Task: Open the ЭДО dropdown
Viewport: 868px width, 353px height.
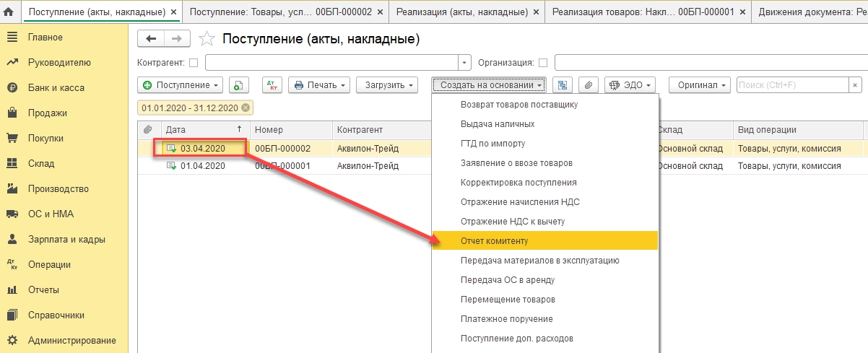Action: tap(630, 85)
